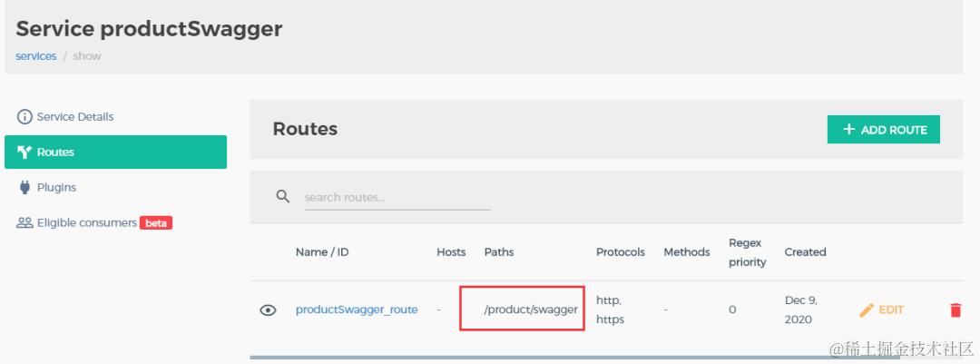Click the services breadcrumb link
Viewport: 980px width, 364px height.
[36, 56]
